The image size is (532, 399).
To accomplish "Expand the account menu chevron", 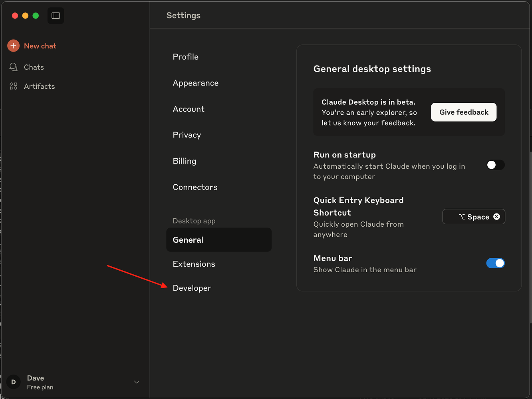I will click(x=137, y=382).
